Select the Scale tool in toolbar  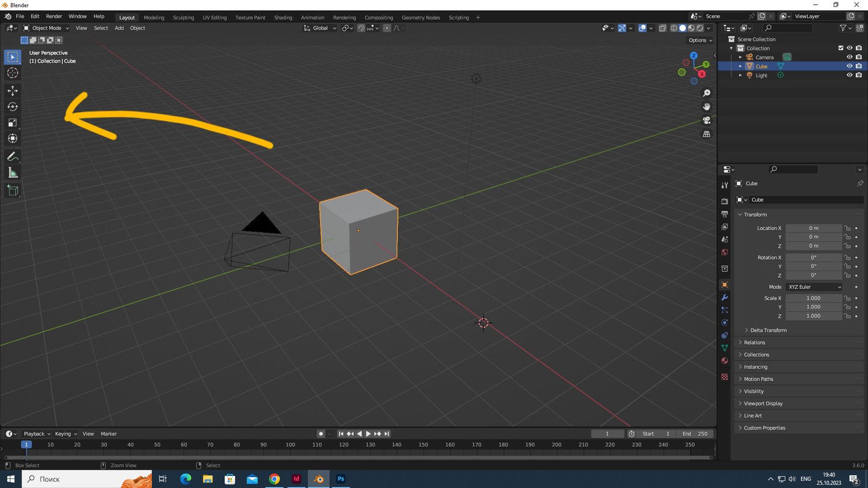tap(13, 123)
